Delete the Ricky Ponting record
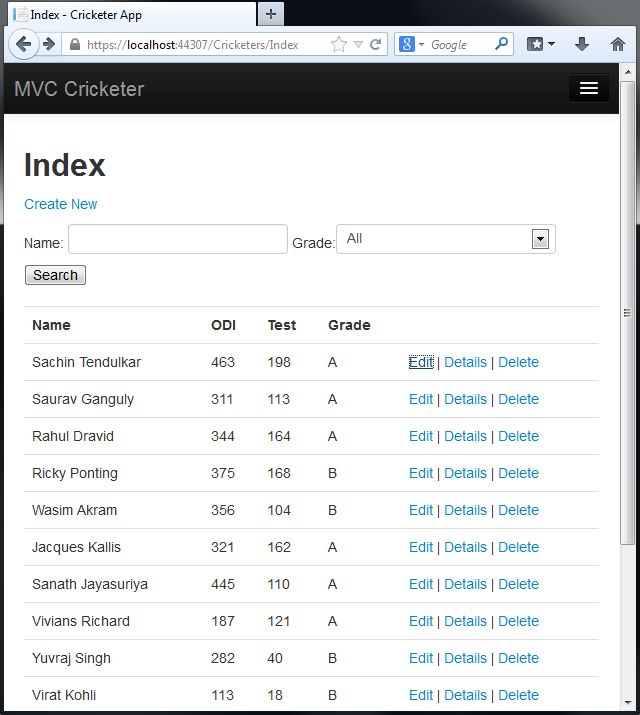The image size is (640, 715). 518,473
